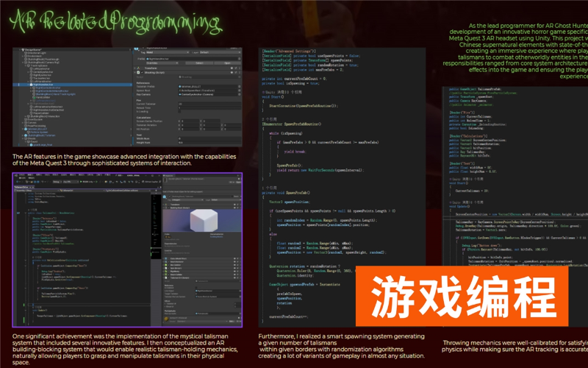Click the material sphere icon at inspector bottom

click(166, 319)
